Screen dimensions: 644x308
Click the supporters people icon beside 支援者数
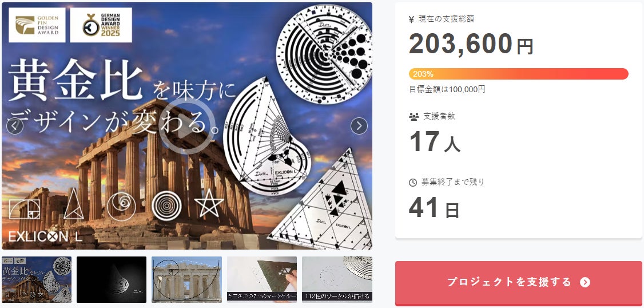point(414,117)
